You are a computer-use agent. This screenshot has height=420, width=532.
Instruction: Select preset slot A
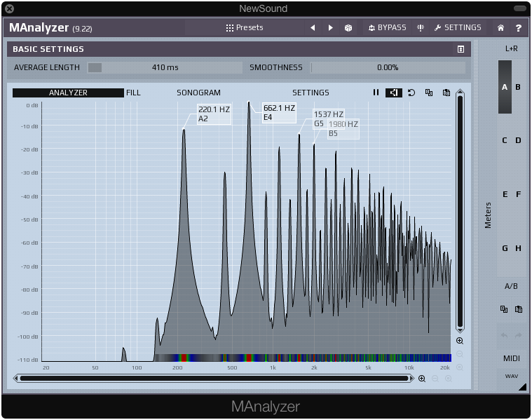pyautogui.click(x=505, y=87)
